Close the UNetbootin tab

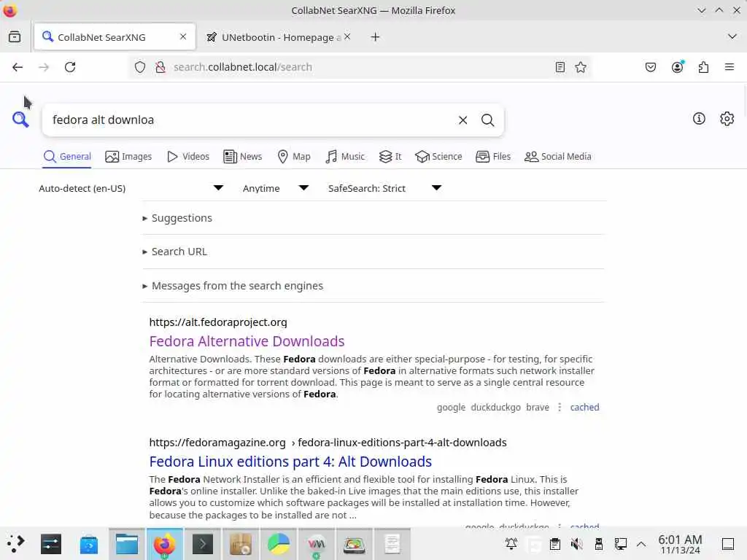347,36
